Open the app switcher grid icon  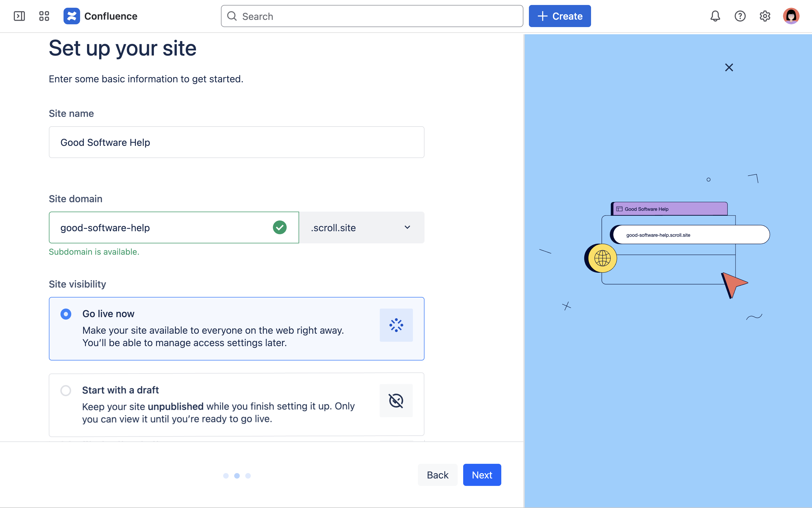(x=44, y=16)
